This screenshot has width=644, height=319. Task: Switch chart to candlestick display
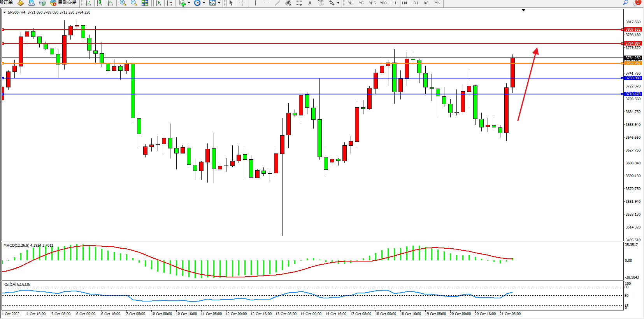tap(99, 3)
